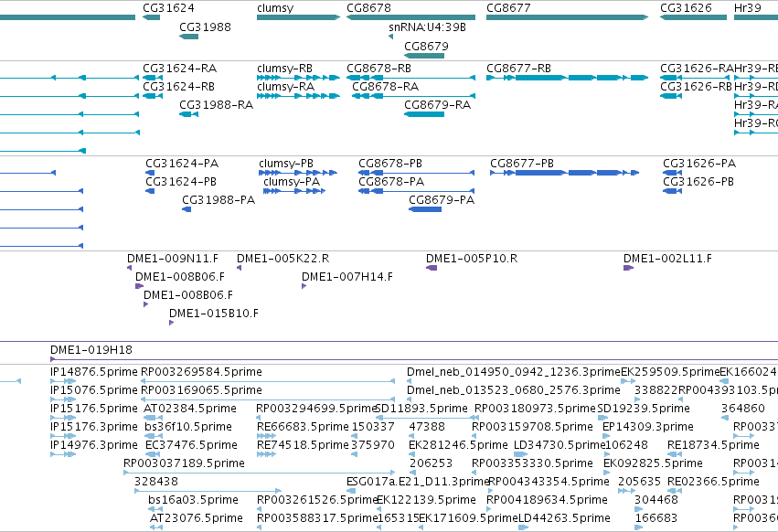Click EST label 328438
Screen dimensions: 778x532
pyautogui.click(x=156, y=482)
